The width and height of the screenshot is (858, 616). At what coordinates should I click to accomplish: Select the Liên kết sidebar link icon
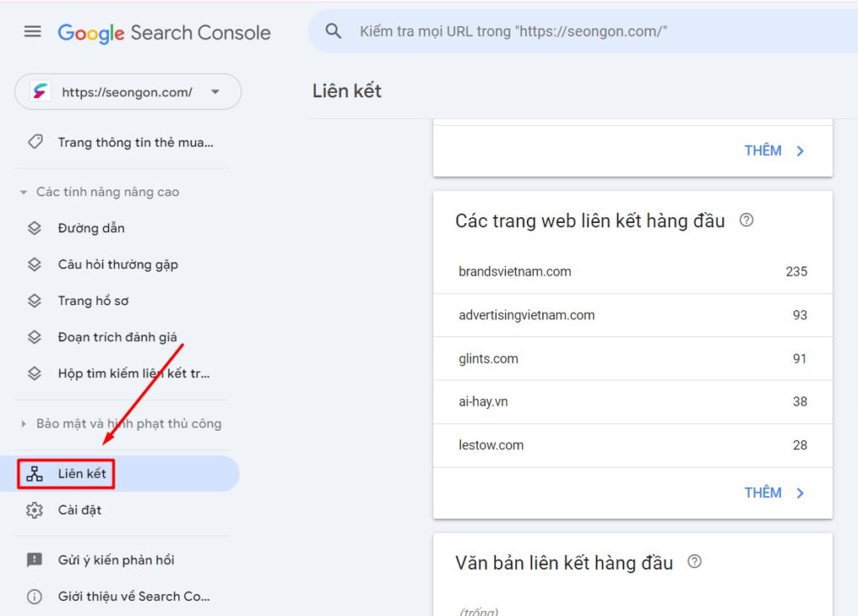tap(36, 474)
